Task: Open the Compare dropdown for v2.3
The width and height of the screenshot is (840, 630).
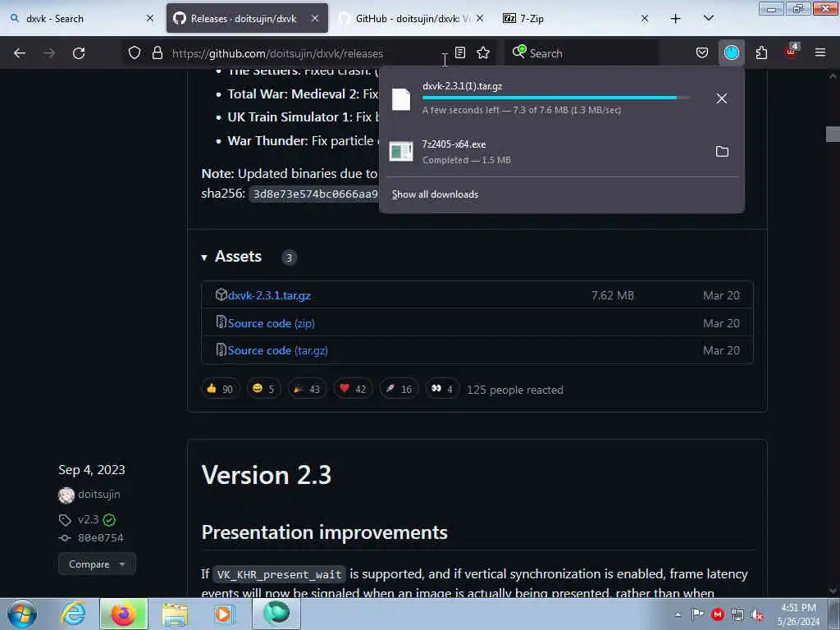Action: [x=97, y=564]
